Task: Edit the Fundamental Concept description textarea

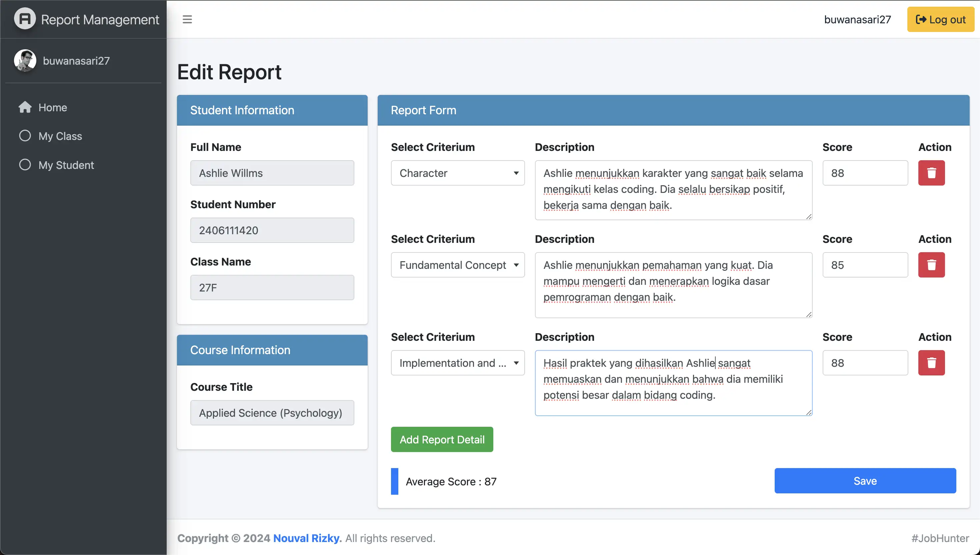Action: tap(673, 285)
